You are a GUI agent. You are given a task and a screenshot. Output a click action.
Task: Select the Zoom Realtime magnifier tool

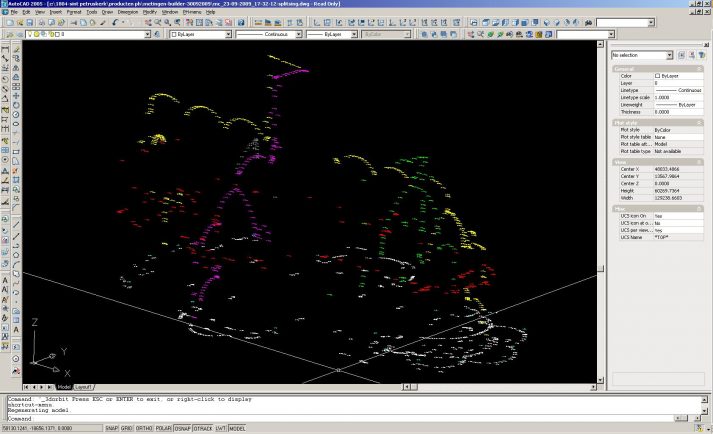[x=158, y=22]
